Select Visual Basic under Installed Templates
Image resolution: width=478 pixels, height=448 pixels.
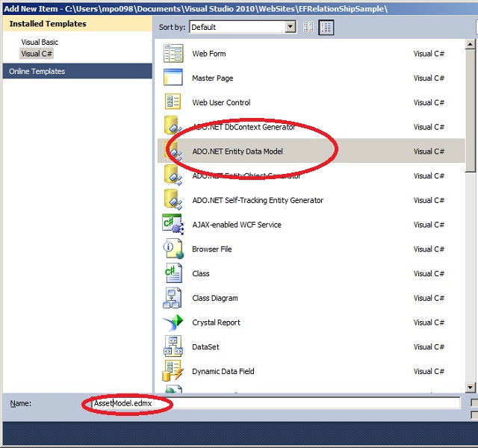40,42
